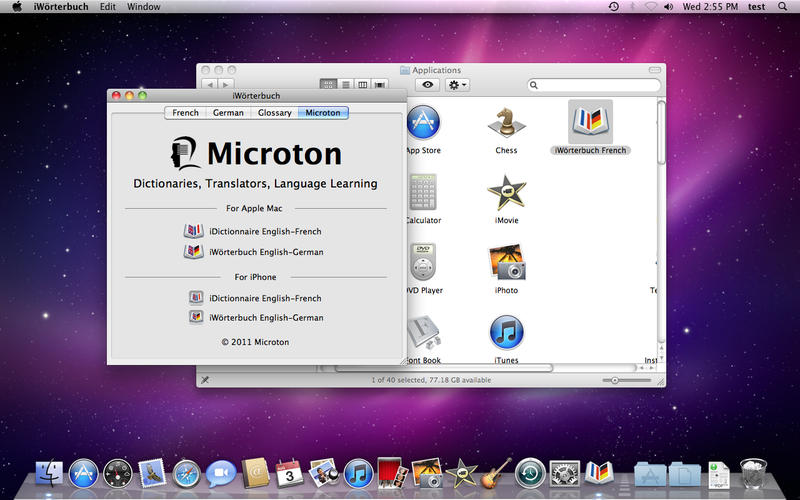The height and width of the screenshot is (500, 800).
Task: Switch to the French tab
Action: (185, 113)
